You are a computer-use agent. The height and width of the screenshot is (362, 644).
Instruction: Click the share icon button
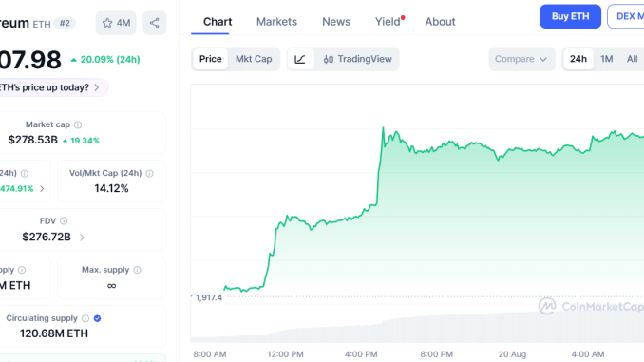pyautogui.click(x=155, y=23)
